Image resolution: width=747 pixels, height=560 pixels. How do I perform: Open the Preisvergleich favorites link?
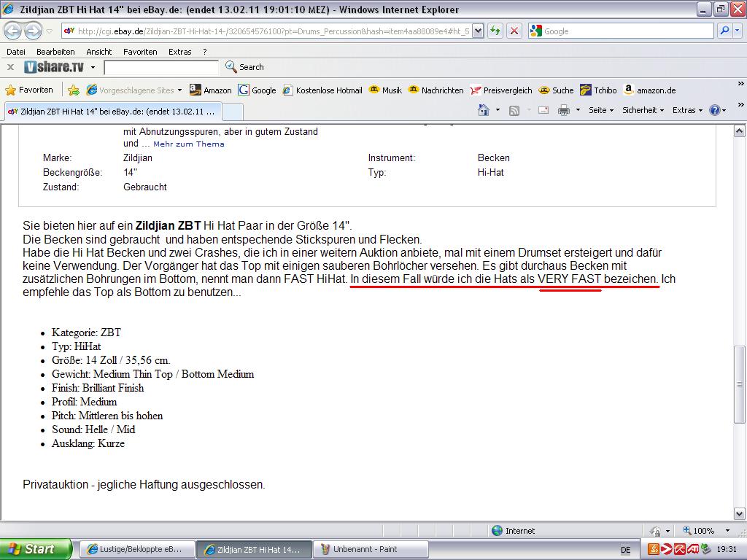501,90
